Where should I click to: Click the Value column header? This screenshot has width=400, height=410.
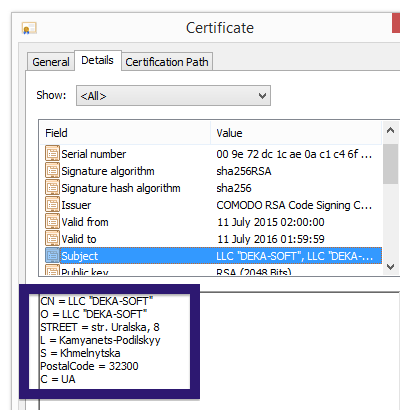point(296,133)
